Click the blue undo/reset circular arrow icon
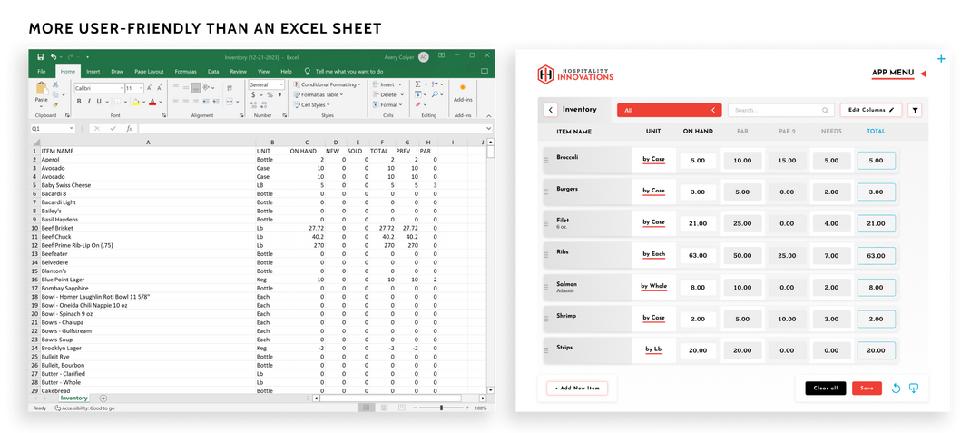This screenshot has height=433, width=980. [896, 388]
